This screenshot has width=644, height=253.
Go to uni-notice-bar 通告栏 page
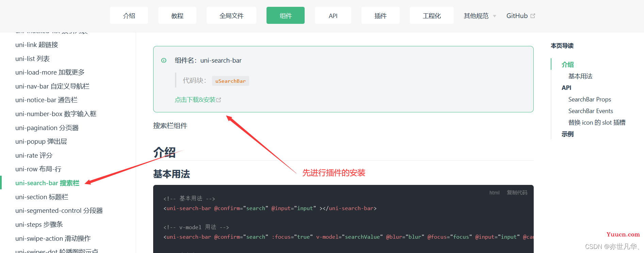tap(46, 100)
